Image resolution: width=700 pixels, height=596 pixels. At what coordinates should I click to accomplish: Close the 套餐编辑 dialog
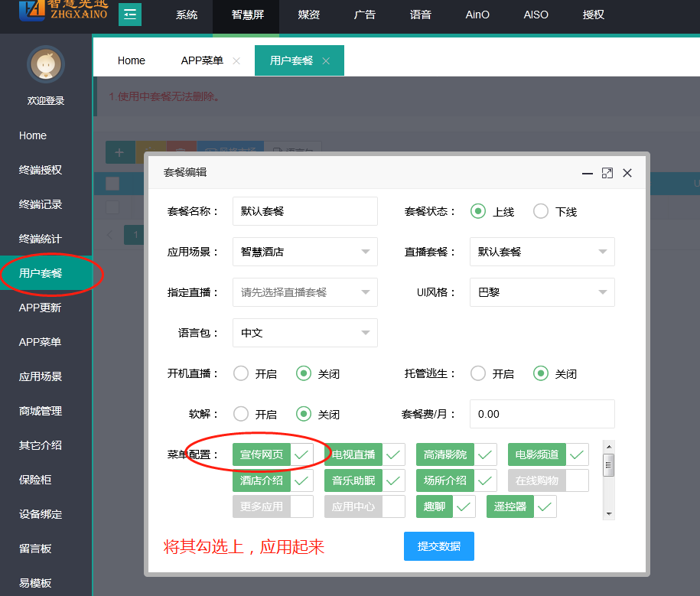(627, 173)
